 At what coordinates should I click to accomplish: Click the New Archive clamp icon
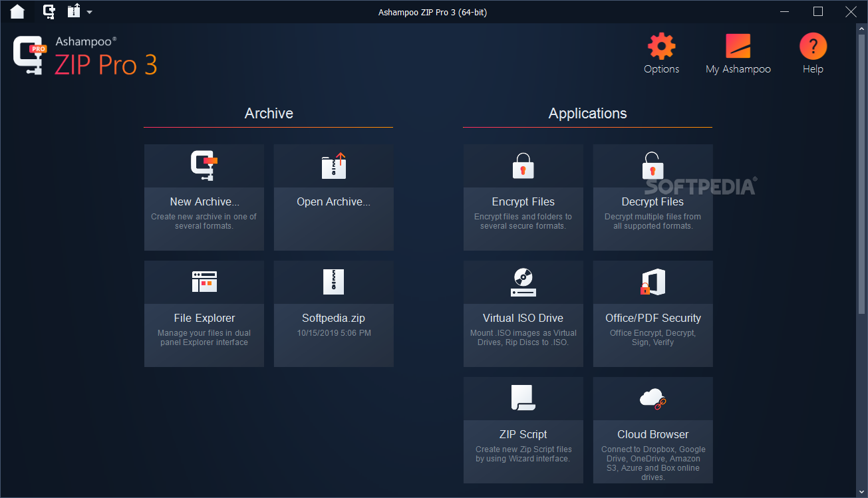click(x=204, y=166)
